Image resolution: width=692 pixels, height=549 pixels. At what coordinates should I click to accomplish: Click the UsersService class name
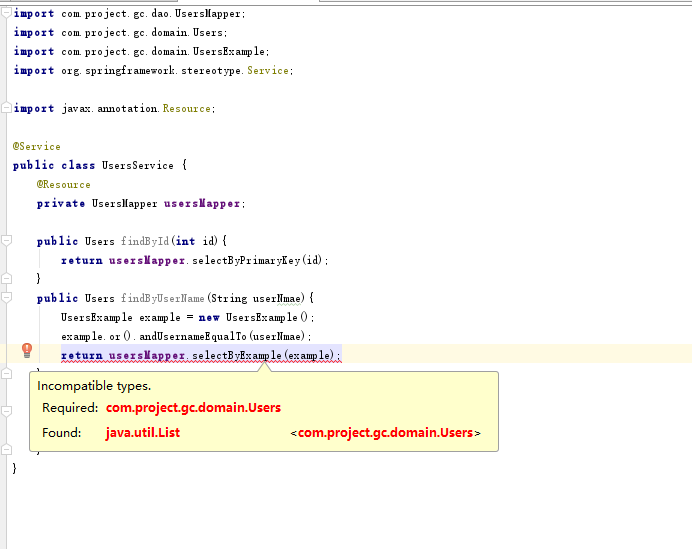138,165
